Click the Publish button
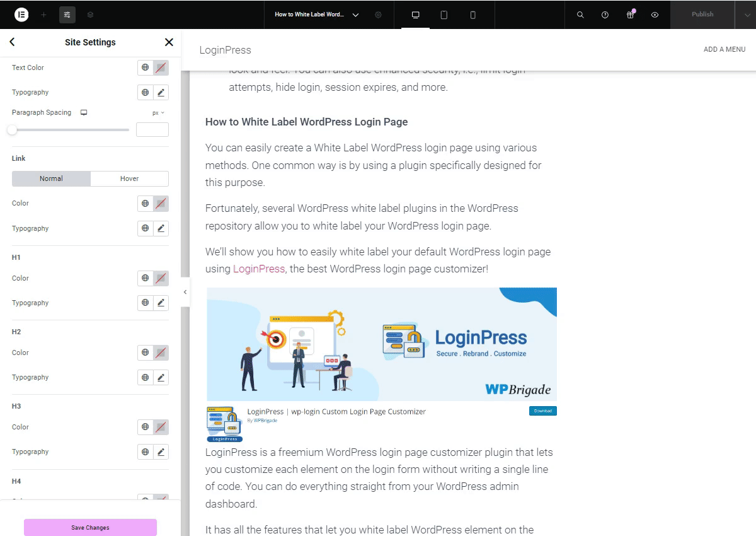This screenshot has width=756, height=536. point(702,15)
